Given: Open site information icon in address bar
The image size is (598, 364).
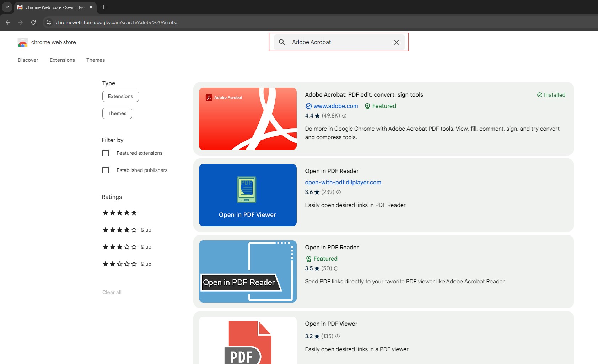Looking at the screenshot, I should 49,22.
